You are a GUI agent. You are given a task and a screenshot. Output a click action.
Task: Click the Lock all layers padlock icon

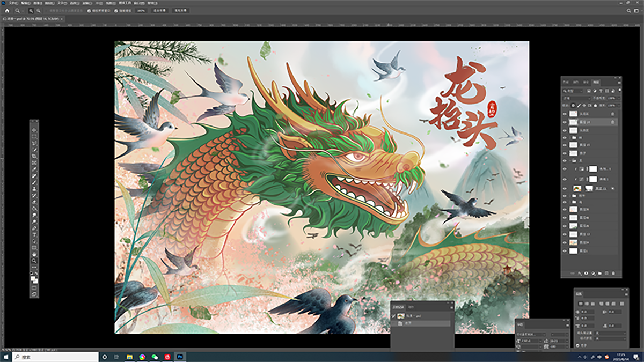click(x=595, y=106)
